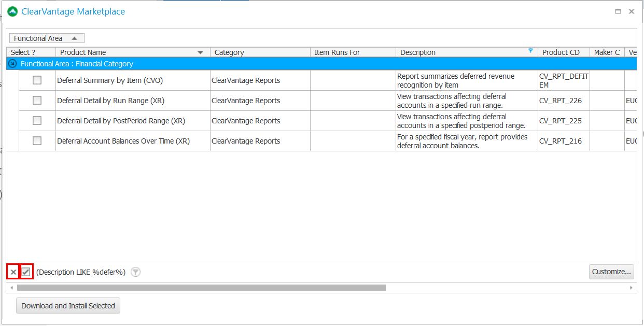Tick Deferral Account Balances Over Time (XR) checkbox
Viewport: 644px width, 326px height.
tap(37, 141)
